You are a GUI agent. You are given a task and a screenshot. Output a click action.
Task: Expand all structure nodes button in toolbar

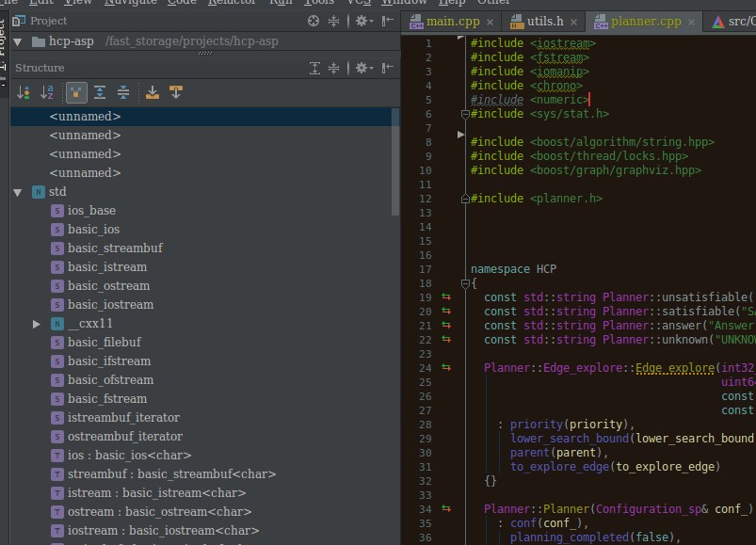tap(100, 92)
